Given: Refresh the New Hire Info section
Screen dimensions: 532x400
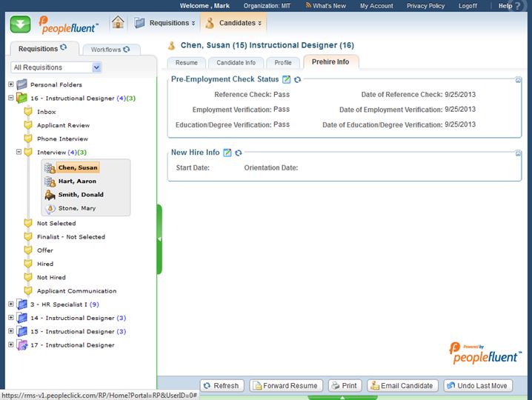Looking at the screenshot, I should click(x=238, y=153).
